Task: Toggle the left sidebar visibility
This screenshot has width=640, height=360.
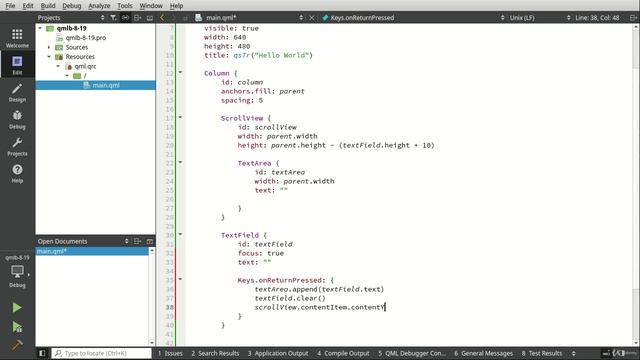Action: coord(42,353)
